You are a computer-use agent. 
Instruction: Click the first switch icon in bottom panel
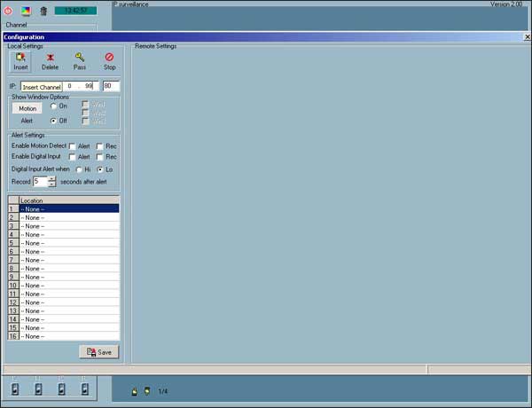tap(15, 388)
